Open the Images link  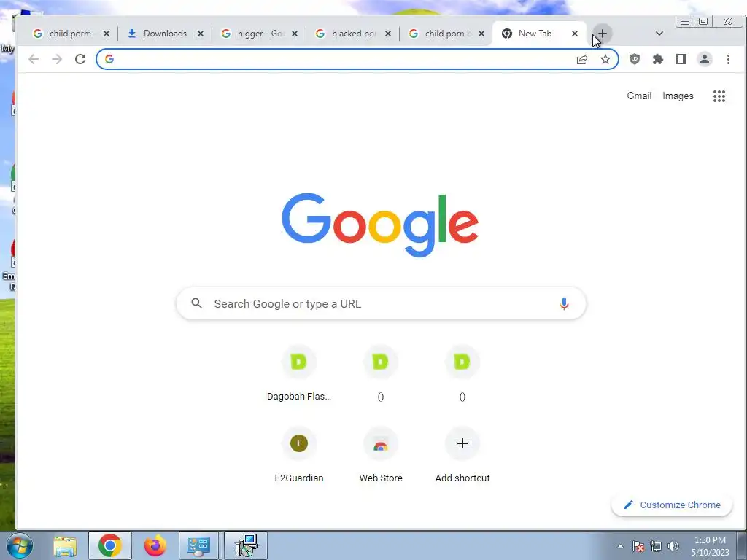click(x=678, y=96)
